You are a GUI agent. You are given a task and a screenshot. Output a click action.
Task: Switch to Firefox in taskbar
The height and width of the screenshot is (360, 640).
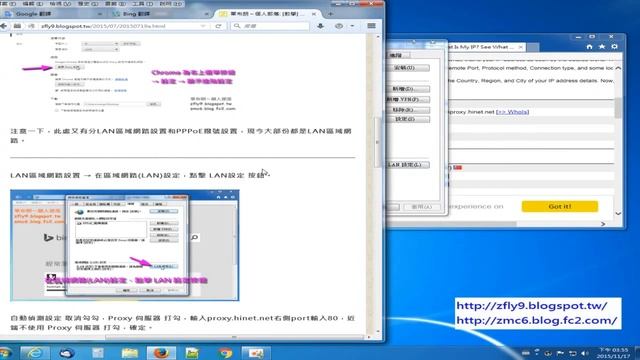pyautogui.click(x=161, y=353)
